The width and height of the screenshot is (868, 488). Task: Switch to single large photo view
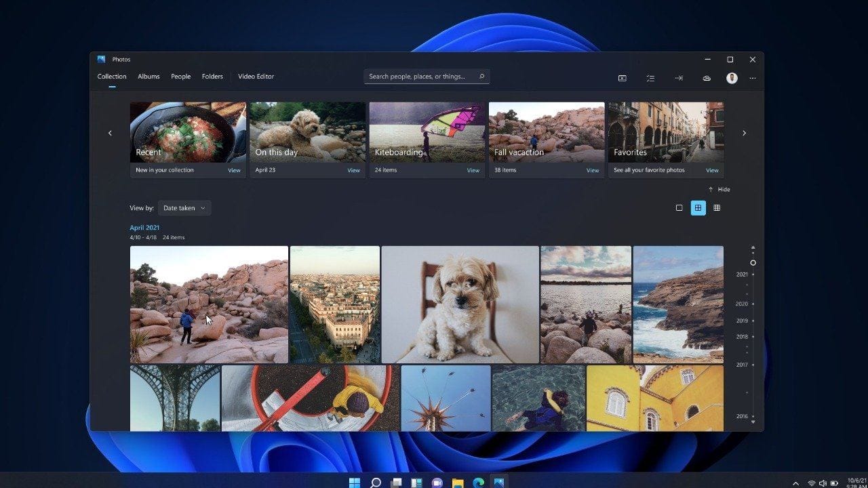tap(679, 208)
